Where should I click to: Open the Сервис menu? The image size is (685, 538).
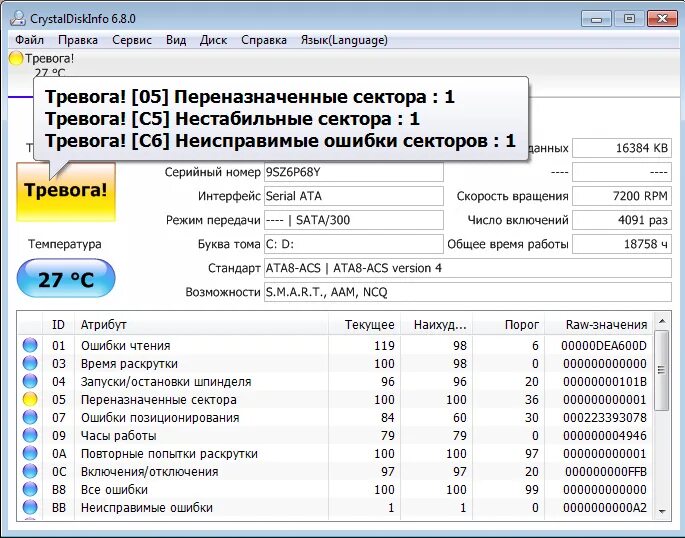click(x=131, y=40)
